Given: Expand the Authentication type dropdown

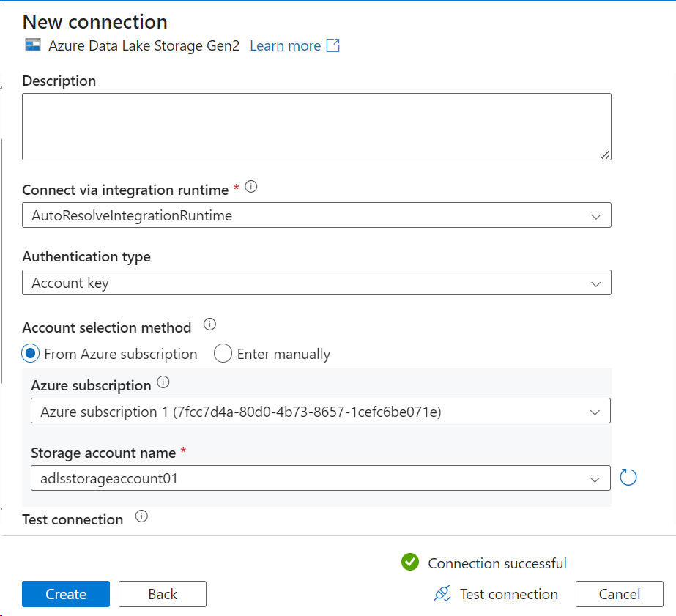Looking at the screenshot, I should (597, 282).
